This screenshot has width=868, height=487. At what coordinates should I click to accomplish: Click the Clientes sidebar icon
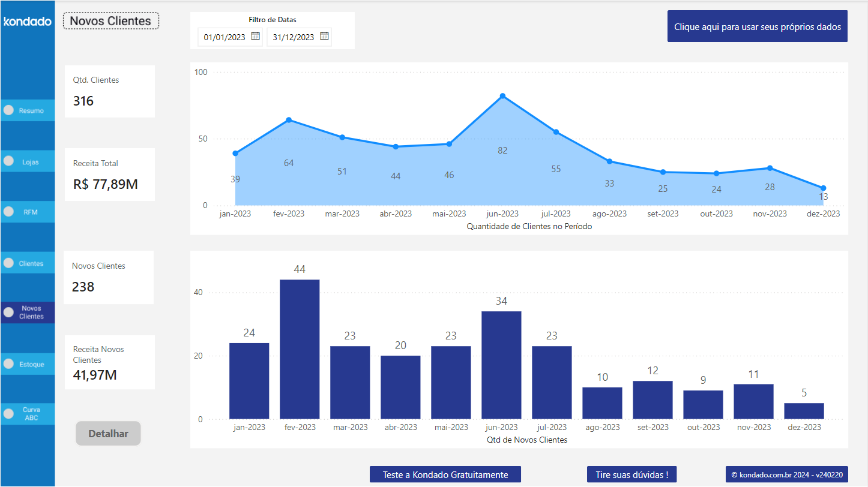[x=7, y=262]
